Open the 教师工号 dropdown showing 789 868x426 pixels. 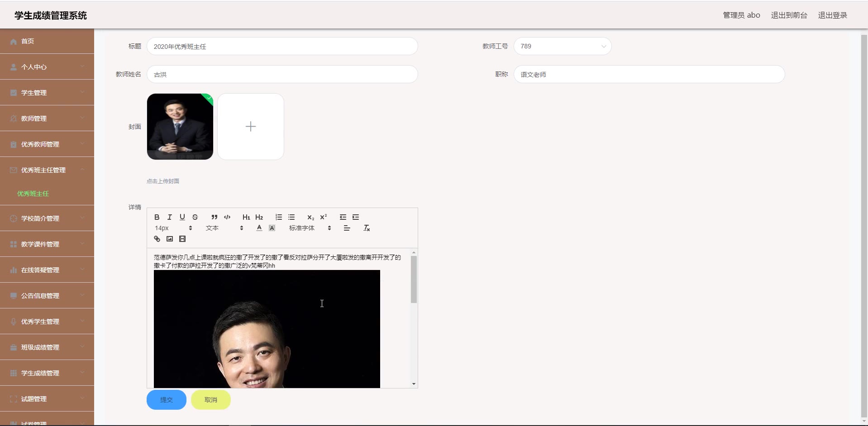tap(562, 46)
